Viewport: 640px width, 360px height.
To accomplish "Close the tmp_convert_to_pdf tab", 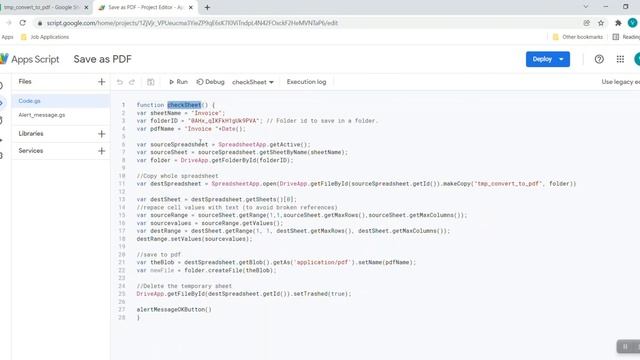I will pos(86,7).
